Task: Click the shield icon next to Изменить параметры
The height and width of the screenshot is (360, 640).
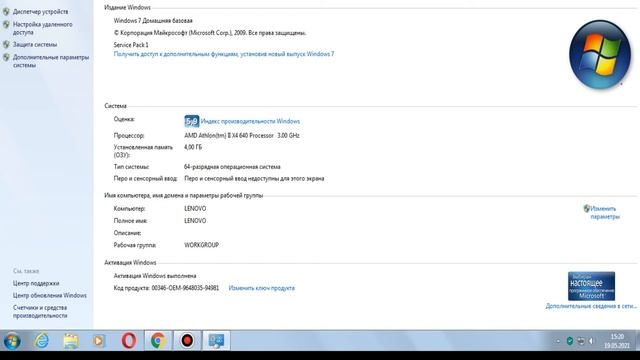Action: coord(587,209)
